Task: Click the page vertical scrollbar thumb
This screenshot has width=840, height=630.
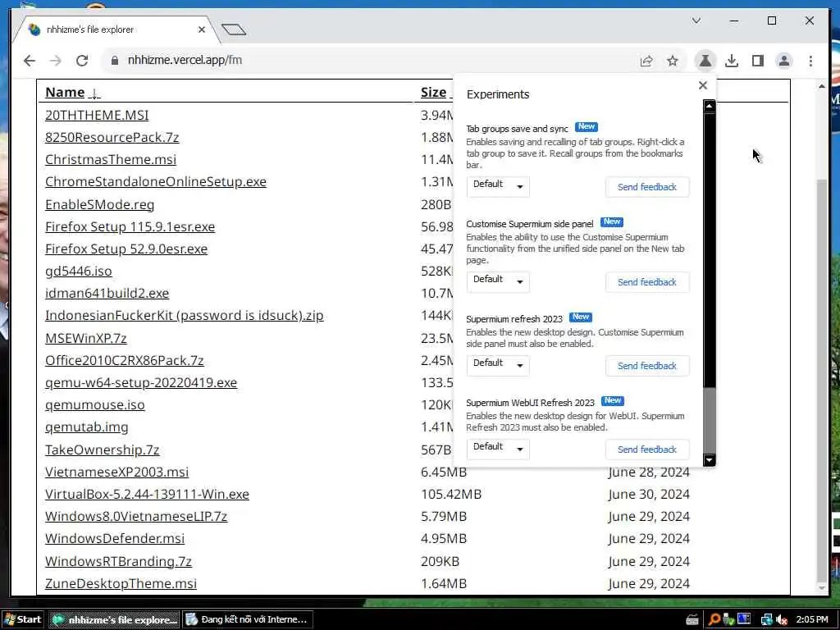Action: 822,380
